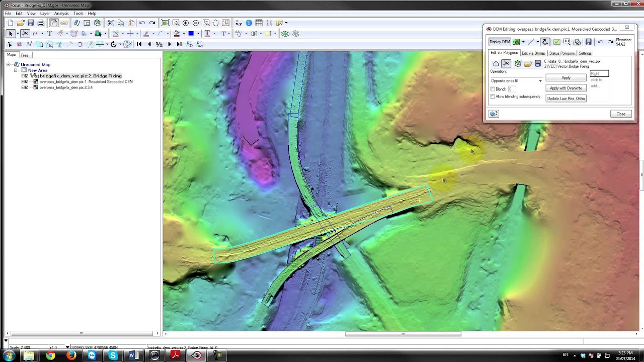Open the Settings tab in DEM Editing
The image size is (644, 362).
(585, 53)
